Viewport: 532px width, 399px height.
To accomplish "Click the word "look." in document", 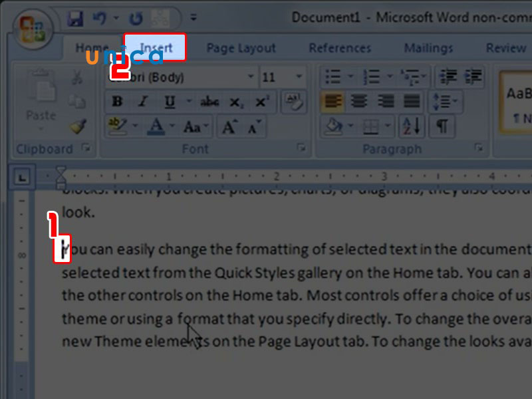I will click(x=78, y=213).
